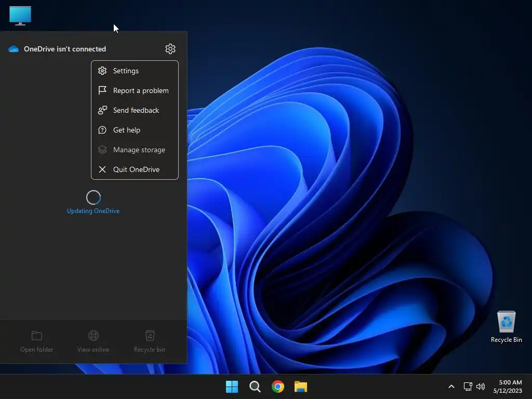This screenshot has height=399, width=532.
Task: Choose Report a problem menu entry
Action: tap(135, 90)
